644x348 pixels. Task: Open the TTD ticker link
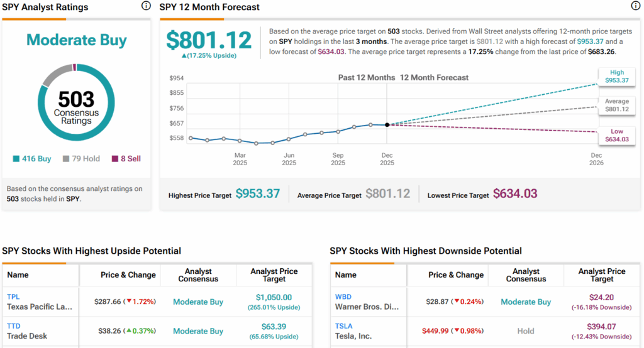coord(13,326)
